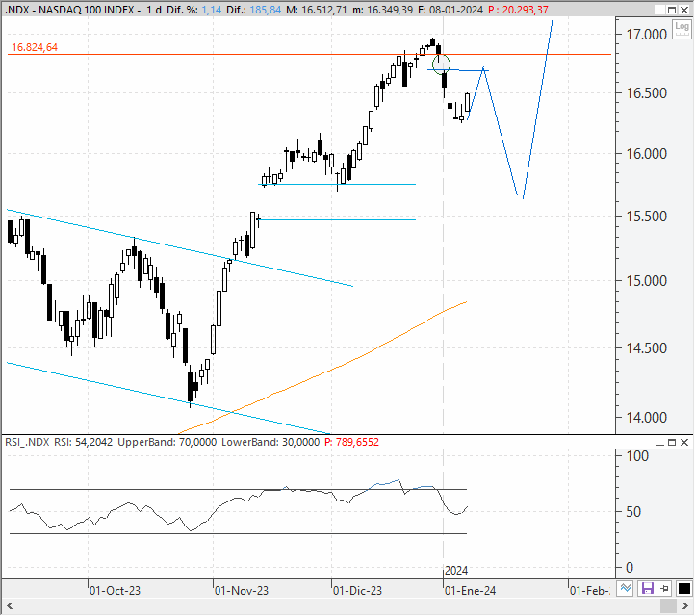Click the 15.500 price axis label

646,217
